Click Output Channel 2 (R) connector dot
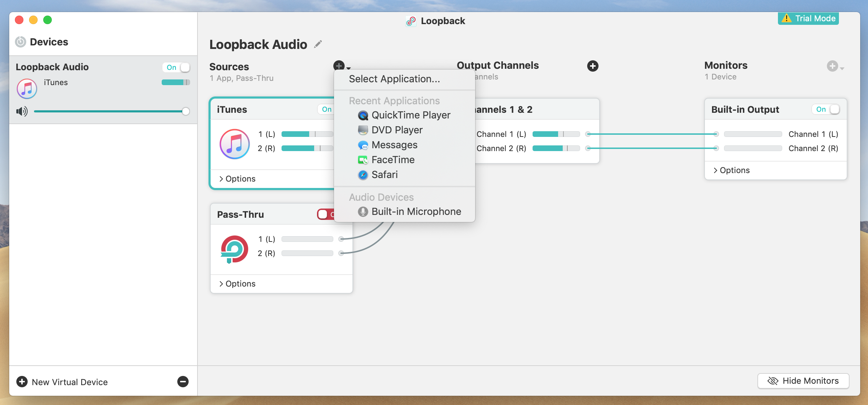 (x=588, y=148)
